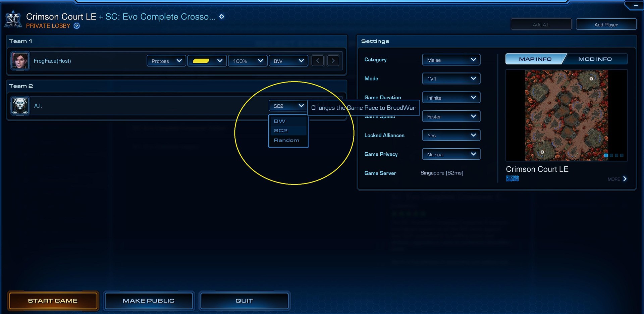Expand the Category Melee dropdown
This screenshot has height=314, width=644.
[451, 60]
